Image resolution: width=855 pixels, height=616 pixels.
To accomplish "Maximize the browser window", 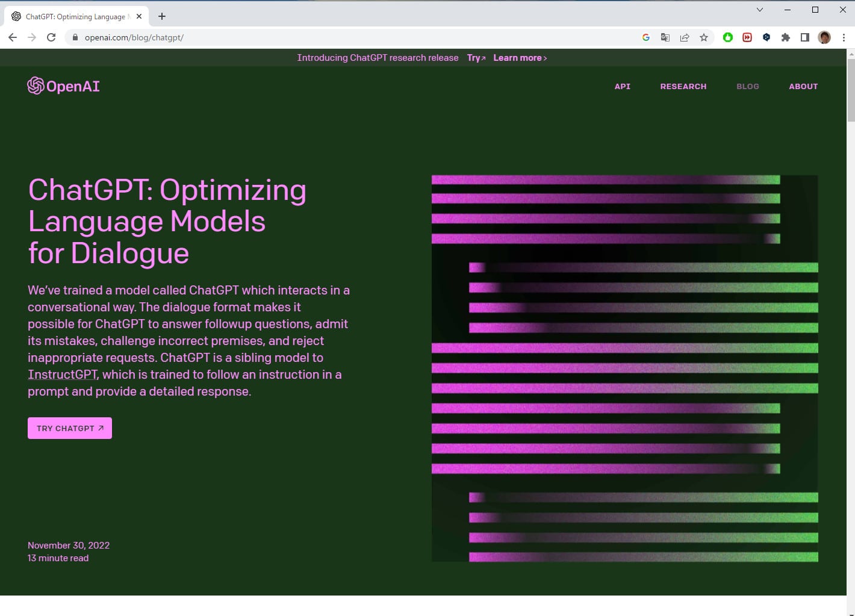I will 815,10.
